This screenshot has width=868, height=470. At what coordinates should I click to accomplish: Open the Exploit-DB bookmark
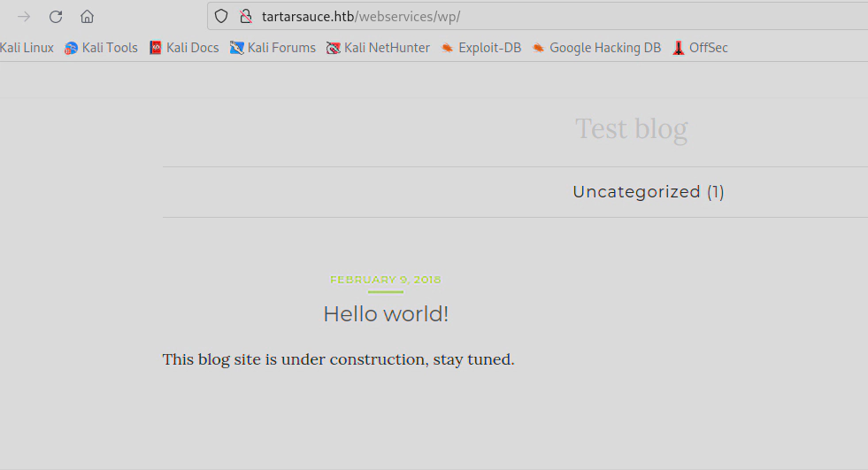pos(481,48)
